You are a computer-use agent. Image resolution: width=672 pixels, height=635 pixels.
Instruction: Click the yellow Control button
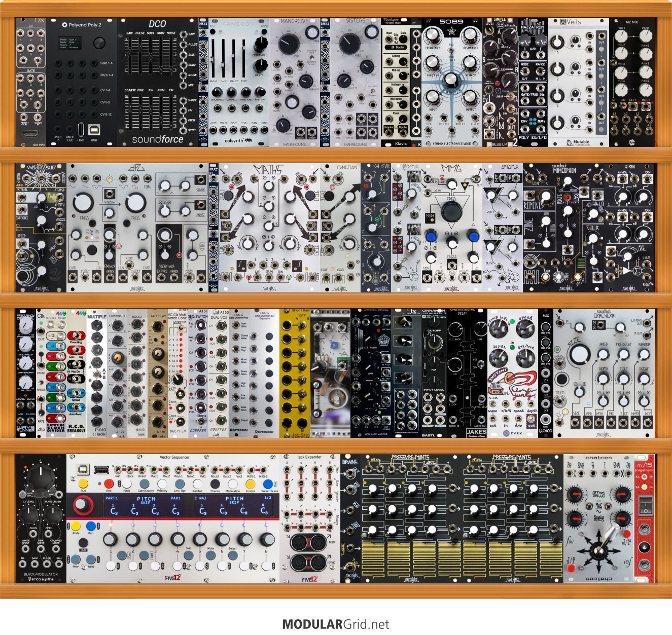click(251, 484)
